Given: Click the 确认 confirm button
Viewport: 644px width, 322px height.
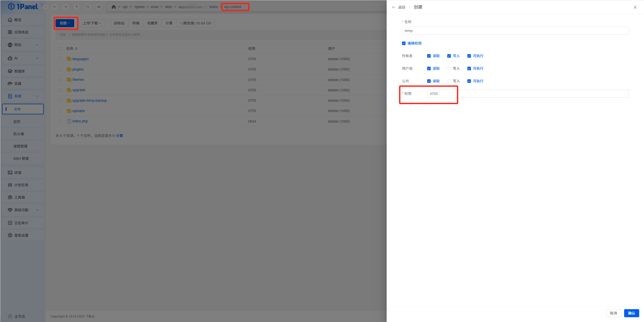Looking at the screenshot, I should click(x=631, y=313).
